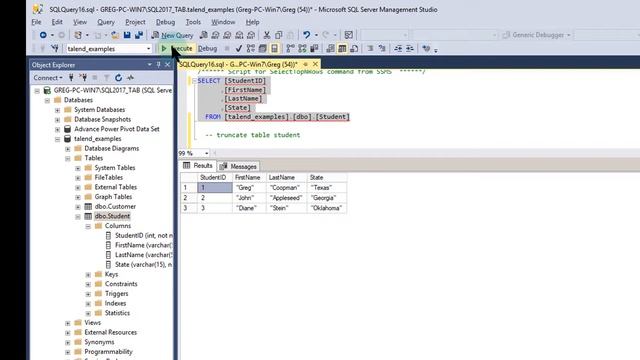This screenshot has width=640, height=360.
Task: Click the New Query button
Action: [173, 35]
